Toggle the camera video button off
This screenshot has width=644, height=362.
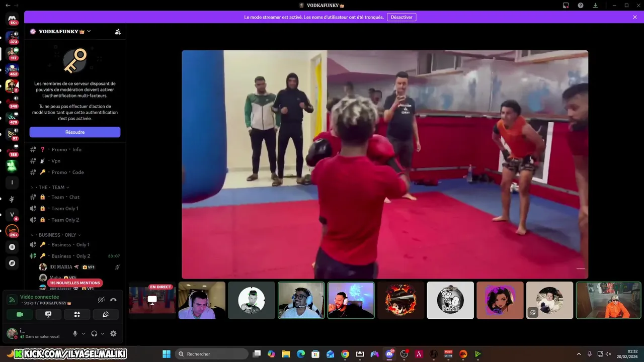(20, 314)
